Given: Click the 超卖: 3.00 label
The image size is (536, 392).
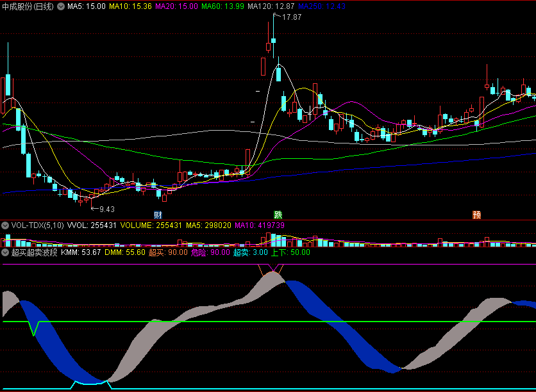Looking at the screenshot, I should point(251,252).
